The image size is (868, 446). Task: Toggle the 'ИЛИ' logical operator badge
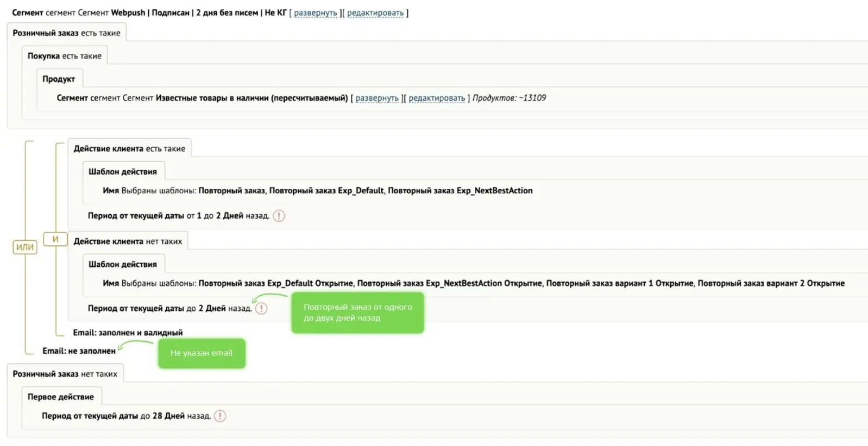[25, 247]
